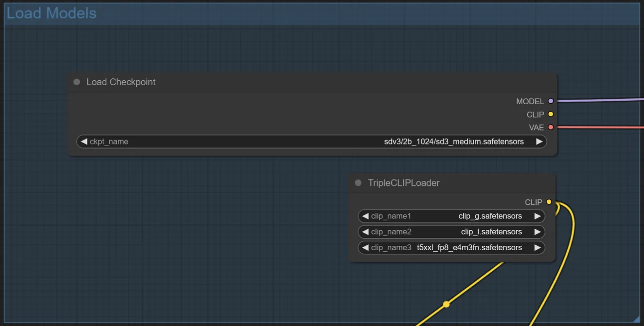Click left arrow on clip_name3
Screen dimensions: 644x326
[365, 248]
